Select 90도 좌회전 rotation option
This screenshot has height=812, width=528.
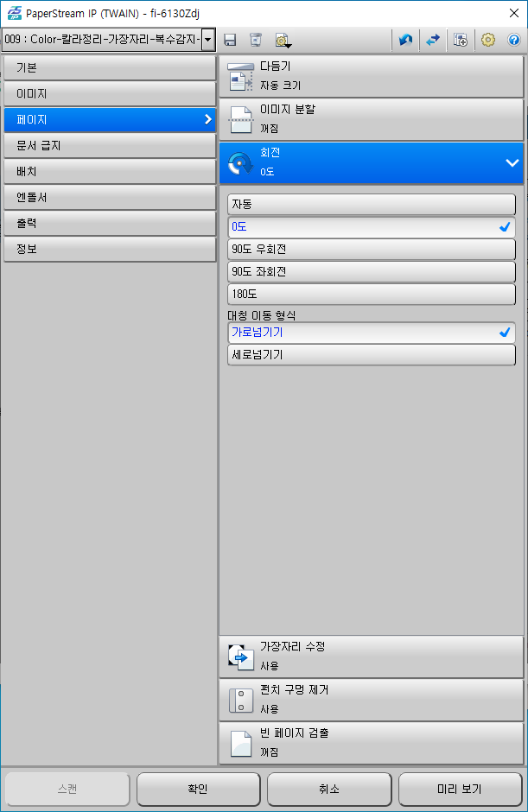[x=371, y=272]
